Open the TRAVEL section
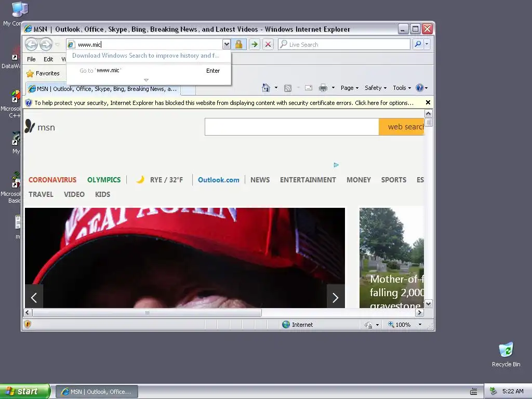Screen dimensions: 532x399 pos(41,194)
